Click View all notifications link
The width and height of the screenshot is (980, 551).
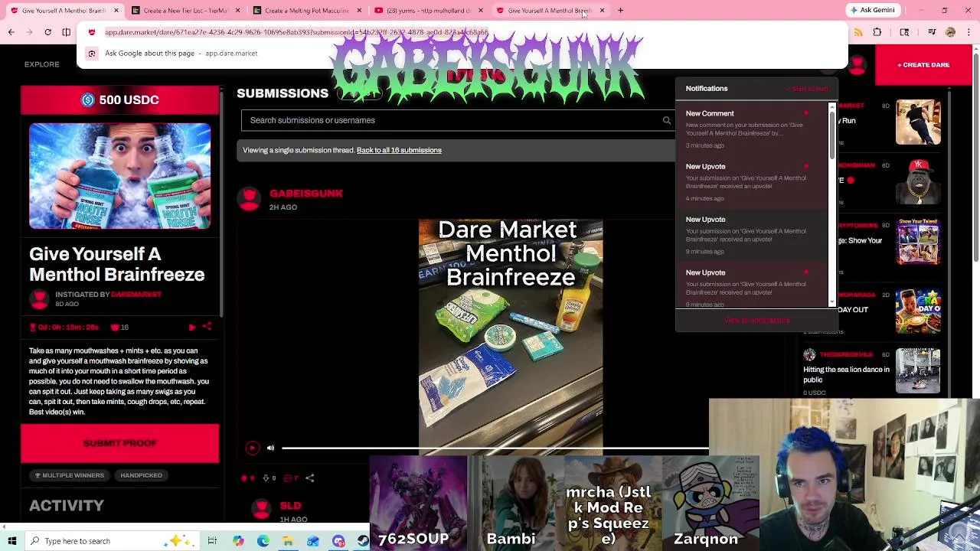pyautogui.click(x=756, y=320)
